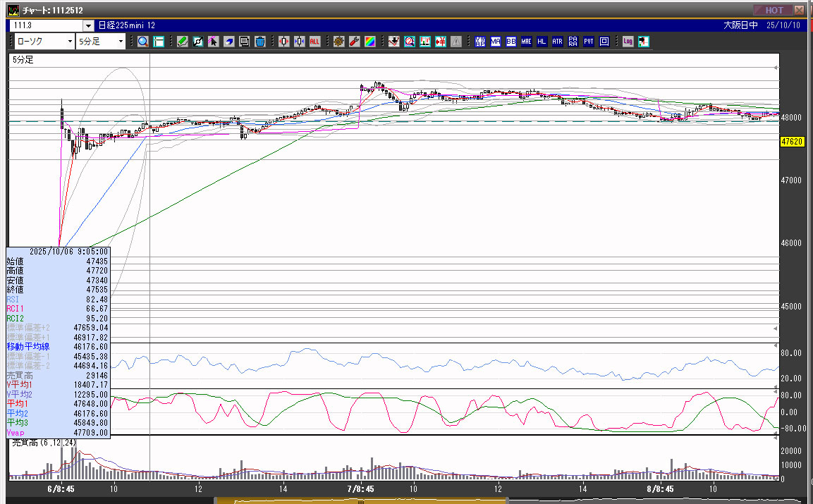Select the green trend line drawing tool
This screenshot has width=813, height=504.
pyautogui.click(x=182, y=42)
